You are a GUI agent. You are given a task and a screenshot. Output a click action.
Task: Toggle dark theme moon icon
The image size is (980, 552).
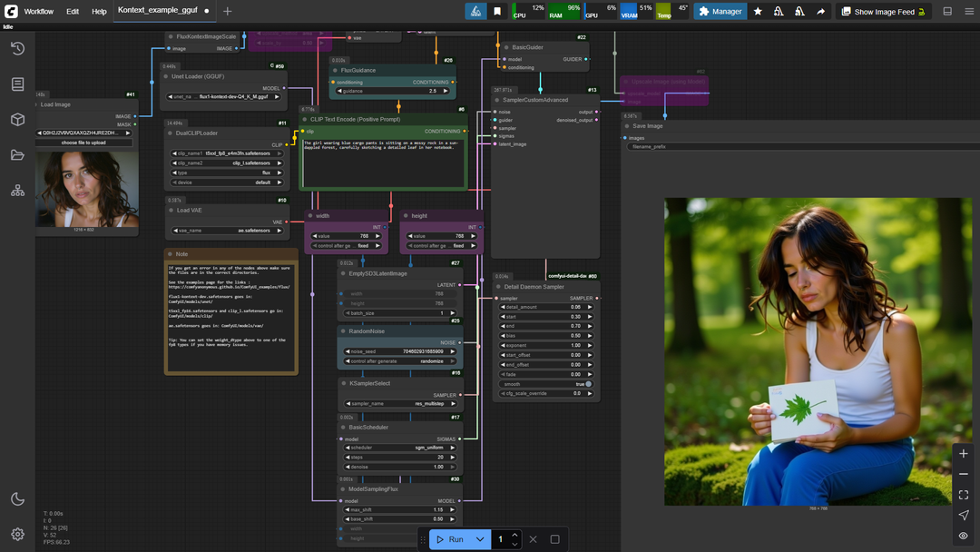[x=17, y=498]
